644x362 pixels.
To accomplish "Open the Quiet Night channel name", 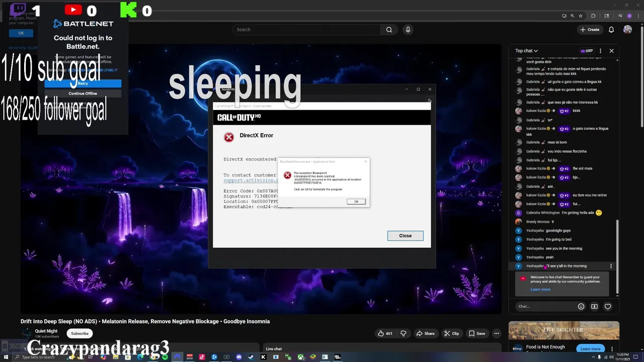I will click(46, 331).
